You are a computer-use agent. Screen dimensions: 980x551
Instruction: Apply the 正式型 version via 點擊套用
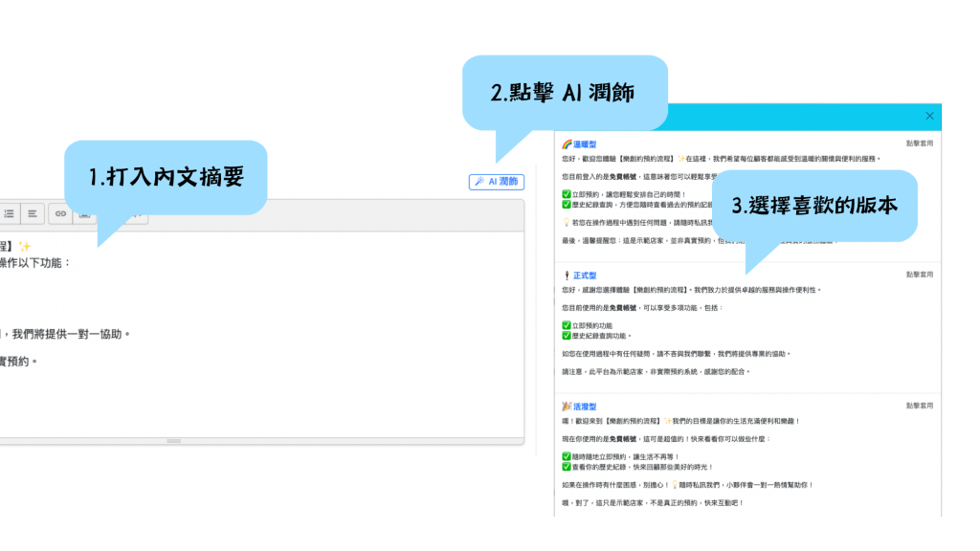click(x=920, y=275)
